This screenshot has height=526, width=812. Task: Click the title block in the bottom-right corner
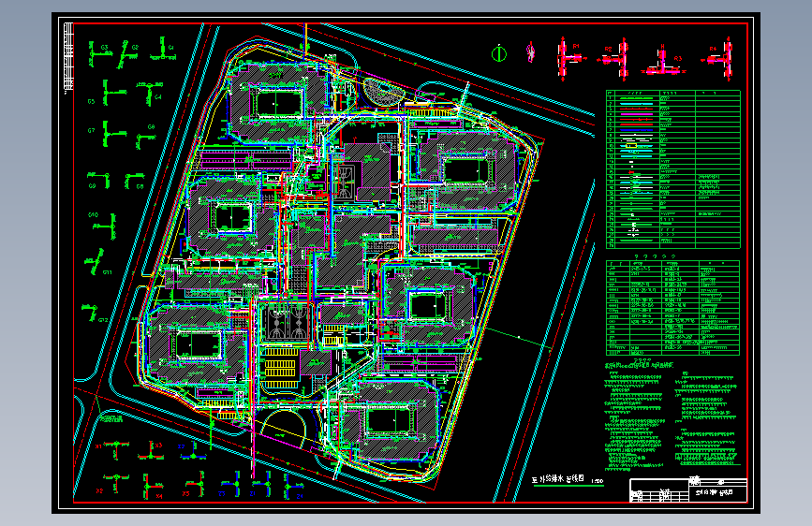tap(688, 489)
